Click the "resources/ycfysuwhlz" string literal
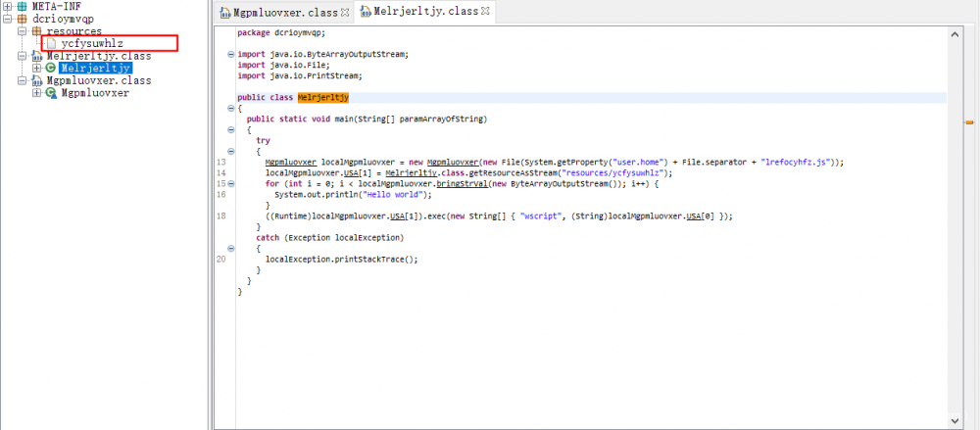This screenshot has width=980, height=430. [612, 173]
